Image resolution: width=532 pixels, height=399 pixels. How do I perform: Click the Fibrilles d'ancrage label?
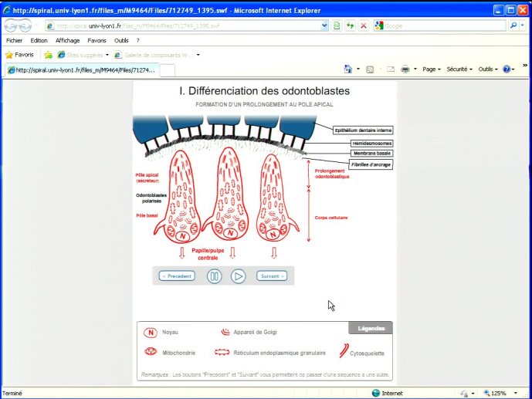371,164
